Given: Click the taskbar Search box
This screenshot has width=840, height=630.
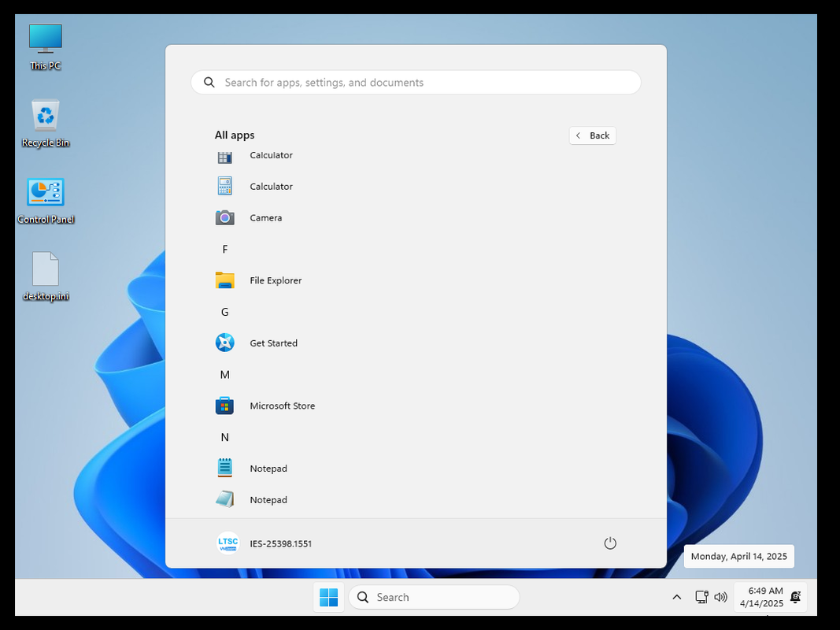Looking at the screenshot, I should point(434,597).
